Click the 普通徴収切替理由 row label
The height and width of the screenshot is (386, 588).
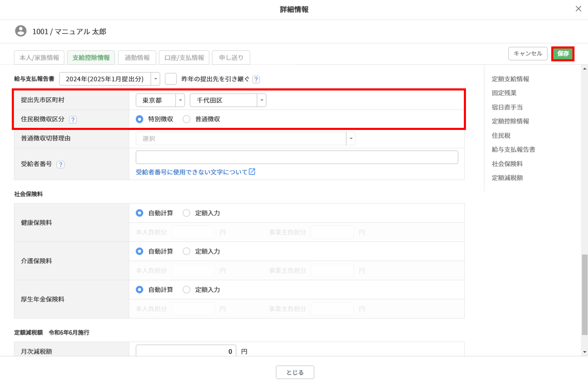tap(46, 138)
